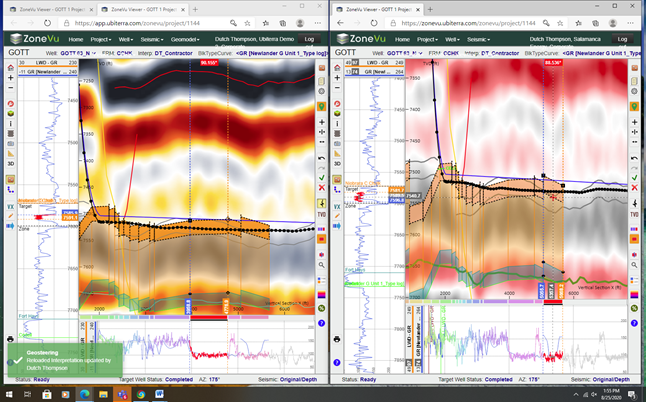Click the Log button in left window header
This screenshot has width=646, height=402.
[309, 39]
